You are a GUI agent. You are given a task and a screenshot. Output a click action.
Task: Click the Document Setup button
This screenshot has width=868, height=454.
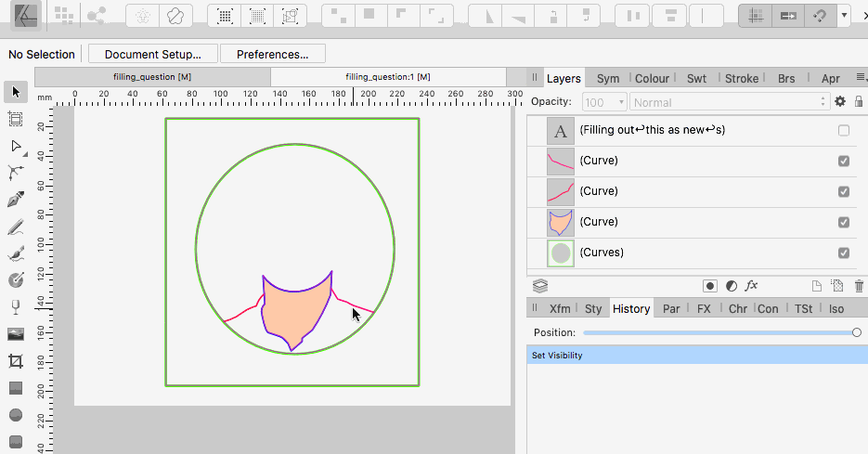point(152,54)
